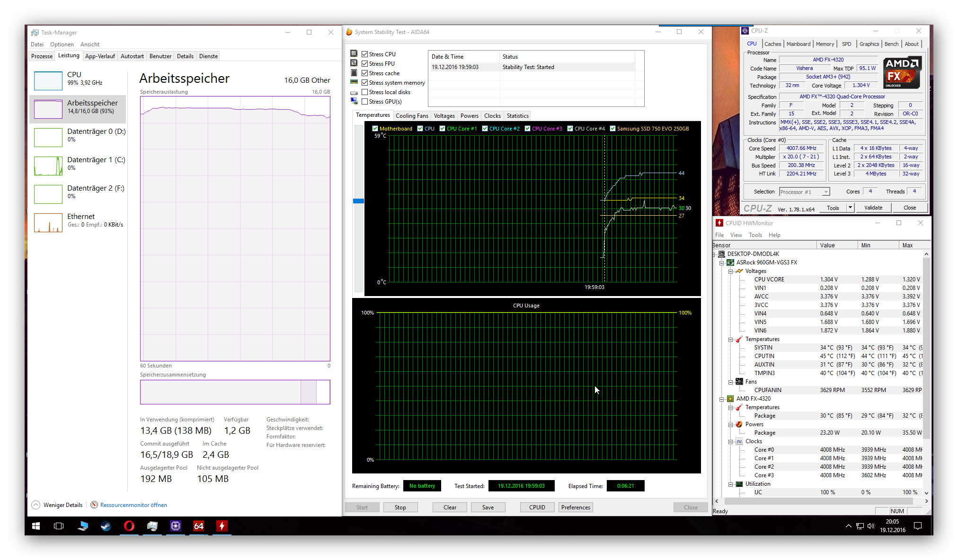Open Opera browser from taskbar
The width and height of the screenshot is (958, 560).
[129, 526]
